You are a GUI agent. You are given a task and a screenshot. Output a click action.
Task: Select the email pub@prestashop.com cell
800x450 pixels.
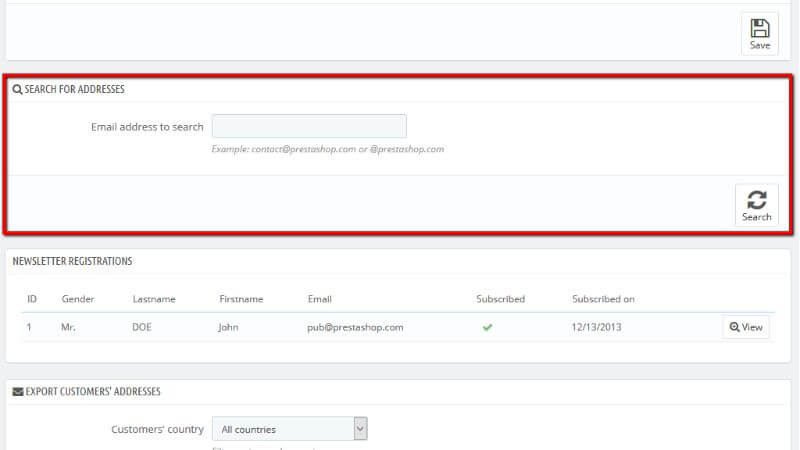tap(355, 327)
